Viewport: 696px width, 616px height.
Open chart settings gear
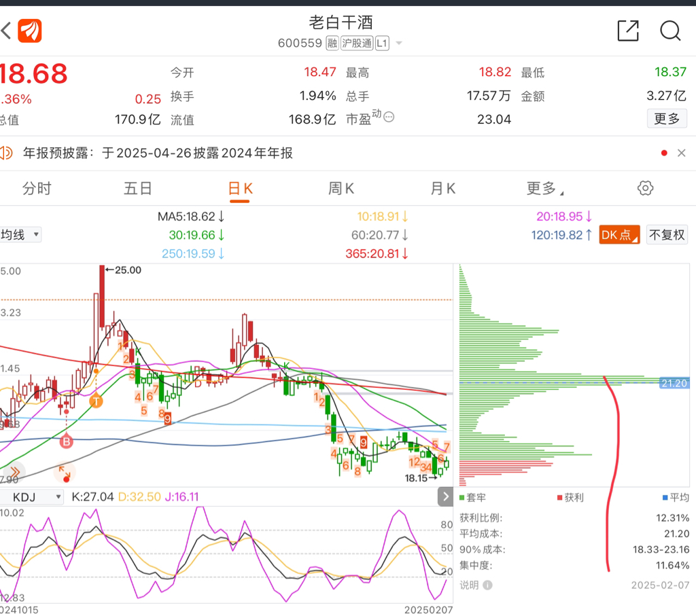click(x=645, y=188)
